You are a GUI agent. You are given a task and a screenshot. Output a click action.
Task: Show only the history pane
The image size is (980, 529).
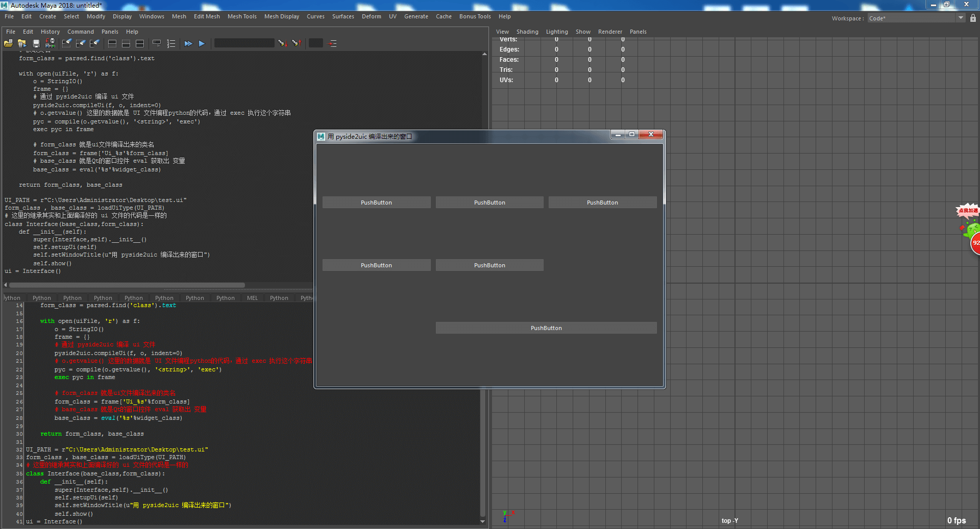pyautogui.click(x=112, y=43)
